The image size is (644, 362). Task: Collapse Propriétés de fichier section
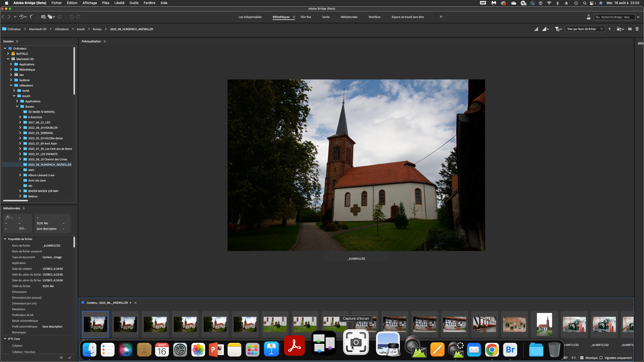tap(5, 239)
